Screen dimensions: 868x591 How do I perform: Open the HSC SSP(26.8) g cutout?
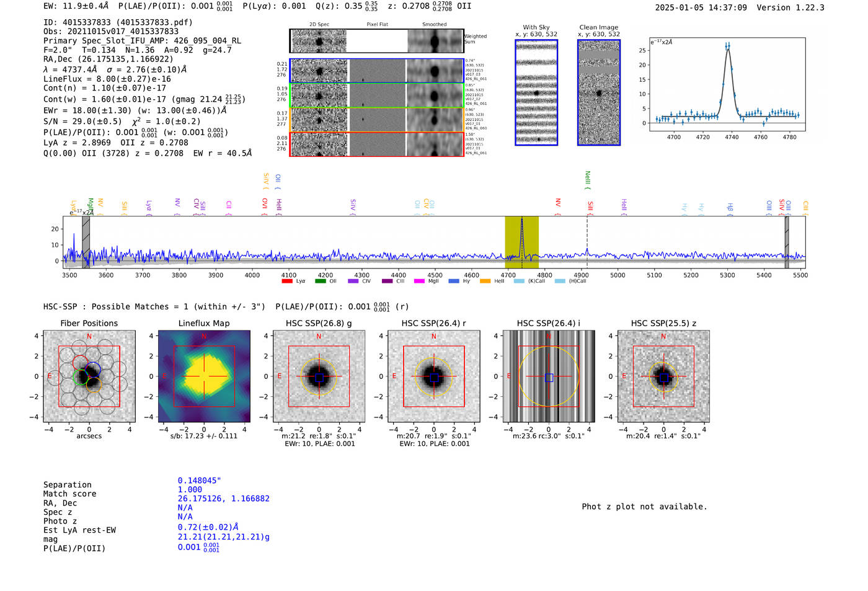[319, 376]
